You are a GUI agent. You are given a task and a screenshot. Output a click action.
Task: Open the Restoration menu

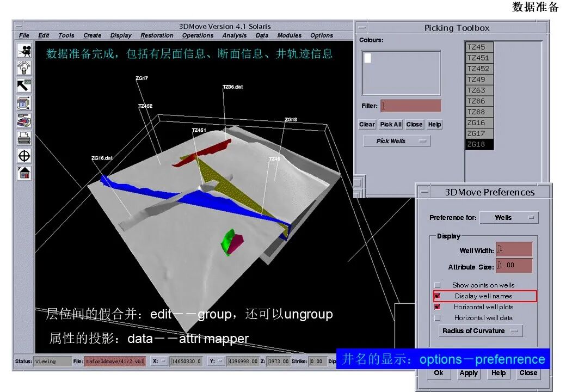[157, 35]
